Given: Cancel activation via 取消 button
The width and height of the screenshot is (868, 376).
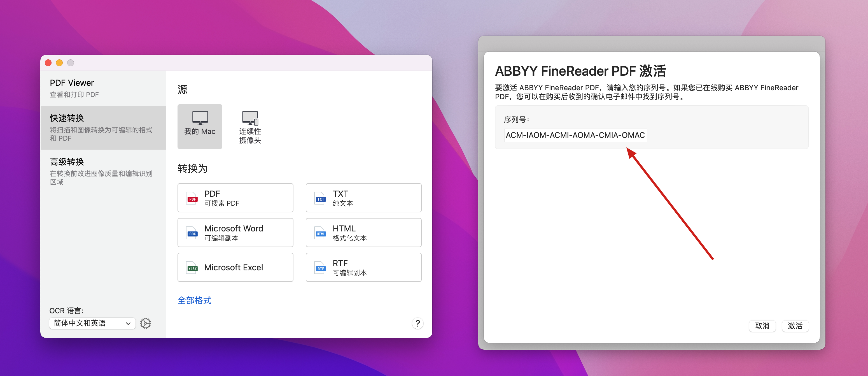Looking at the screenshot, I should pos(762,326).
